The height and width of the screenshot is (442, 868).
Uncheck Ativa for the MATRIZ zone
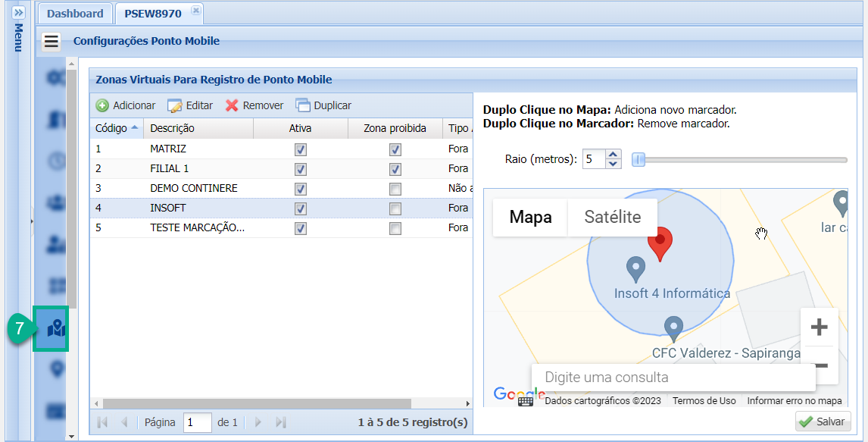click(x=301, y=149)
